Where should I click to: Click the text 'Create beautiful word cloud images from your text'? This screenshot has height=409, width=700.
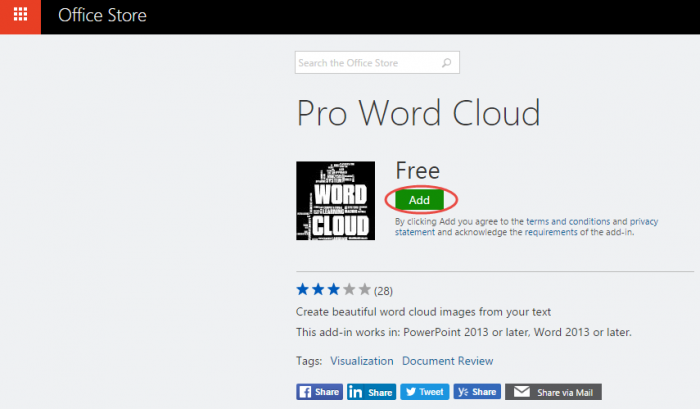(423, 312)
